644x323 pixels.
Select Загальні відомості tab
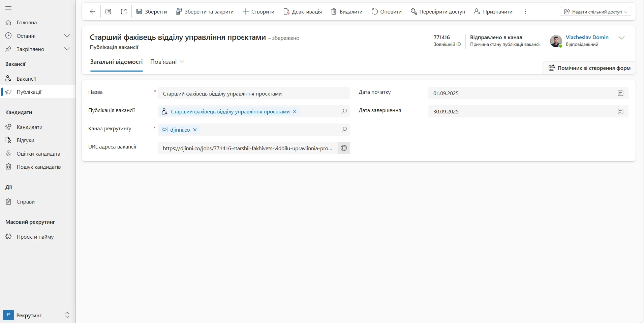[x=116, y=62]
